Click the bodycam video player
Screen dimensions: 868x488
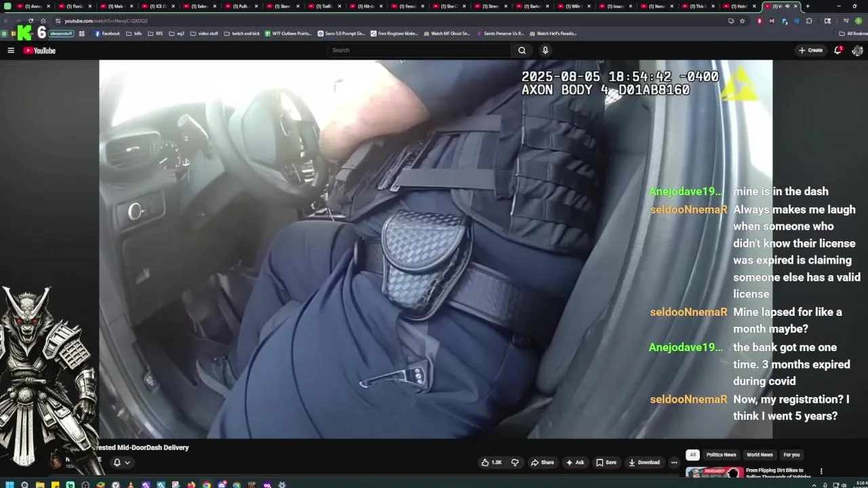pyautogui.click(x=435, y=249)
